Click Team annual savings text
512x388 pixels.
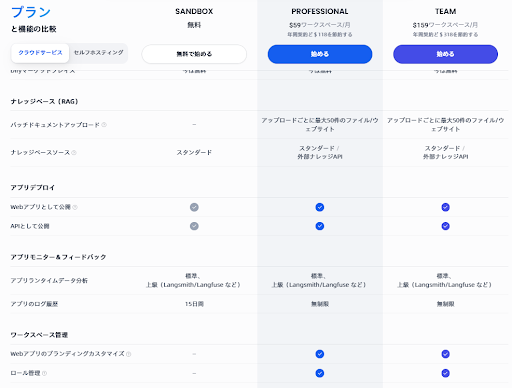(x=445, y=34)
